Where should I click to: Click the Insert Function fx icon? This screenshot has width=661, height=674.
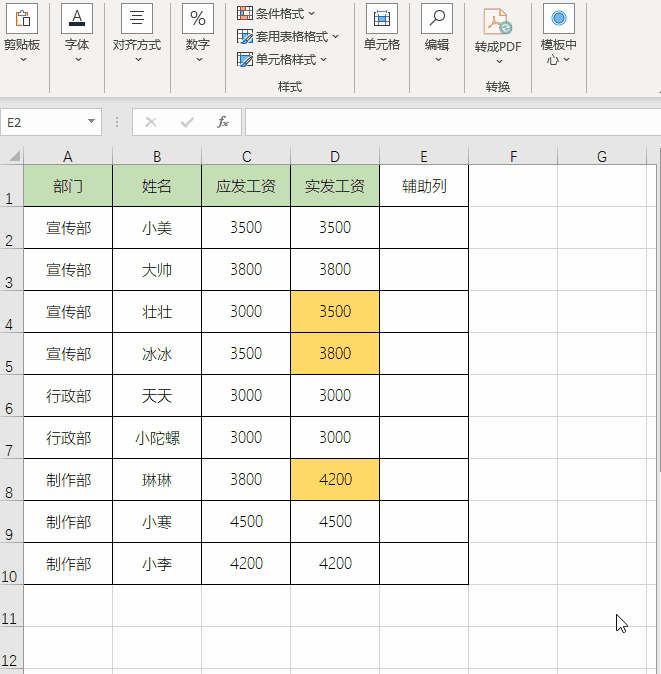[223, 123]
